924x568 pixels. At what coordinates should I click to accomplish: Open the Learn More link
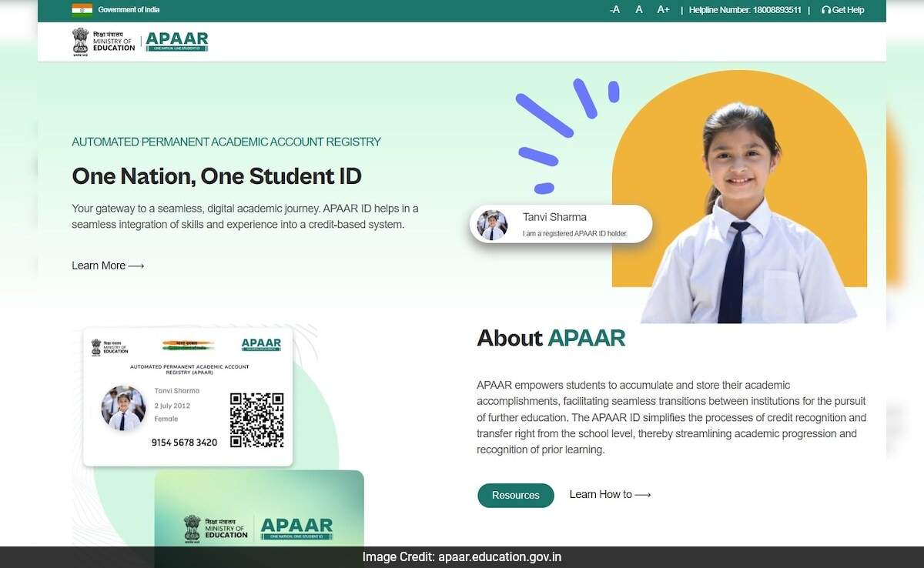pos(109,265)
